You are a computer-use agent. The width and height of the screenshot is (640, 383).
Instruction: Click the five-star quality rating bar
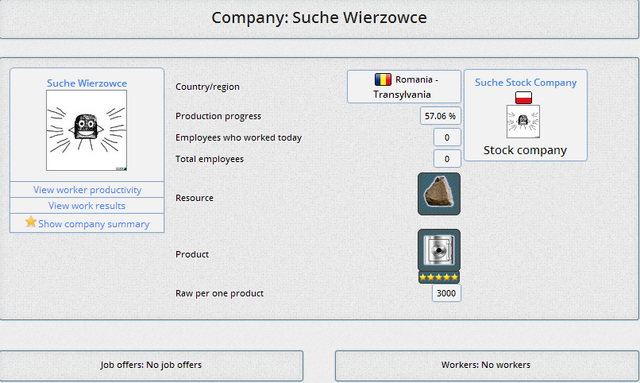click(x=439, y=277)
